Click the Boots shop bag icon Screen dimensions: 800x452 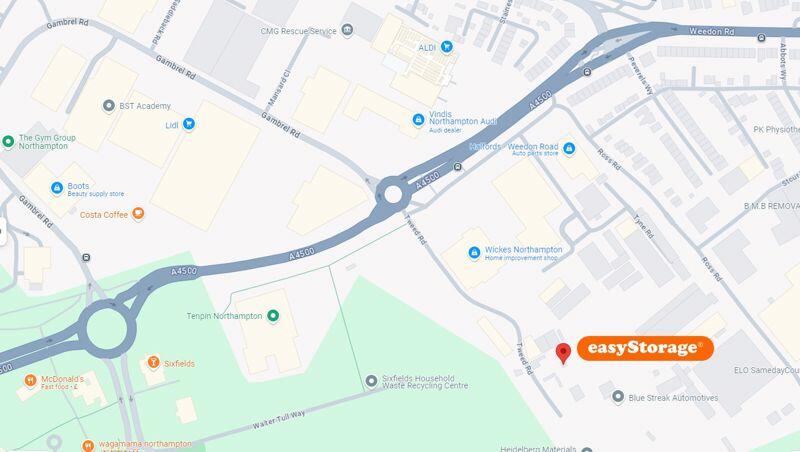[57, 188]
